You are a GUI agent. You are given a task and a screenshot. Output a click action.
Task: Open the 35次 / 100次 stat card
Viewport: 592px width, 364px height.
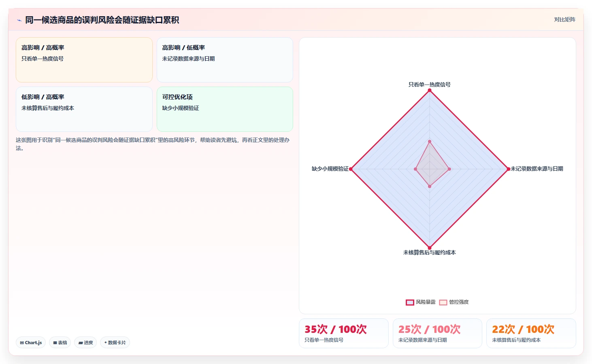[344, 333]
